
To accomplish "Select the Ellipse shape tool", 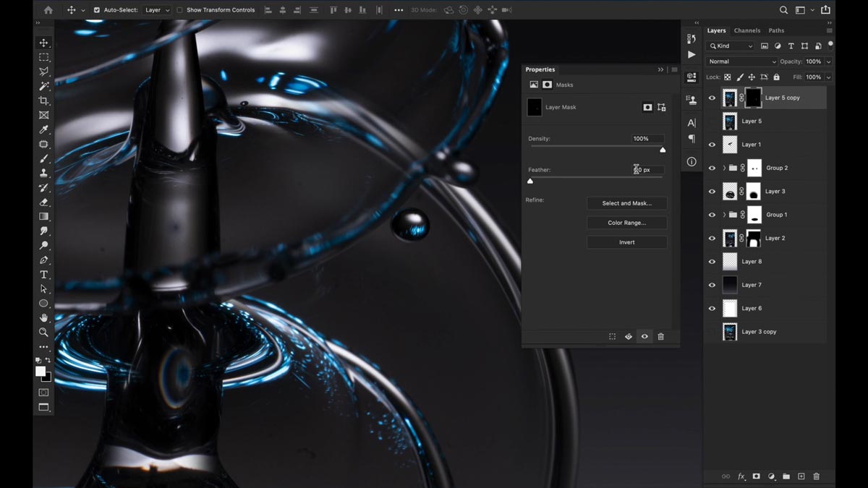I will (x=44, y=304).
